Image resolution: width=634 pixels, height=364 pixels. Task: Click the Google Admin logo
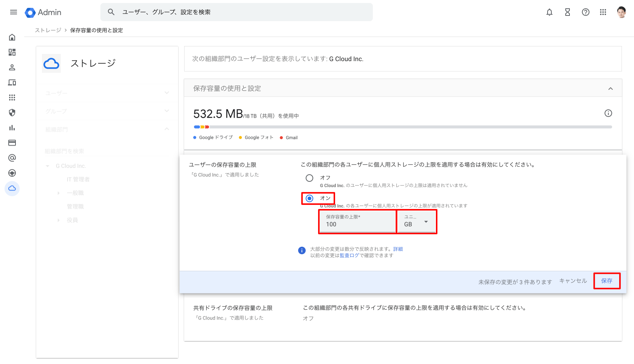pos(43,12)
